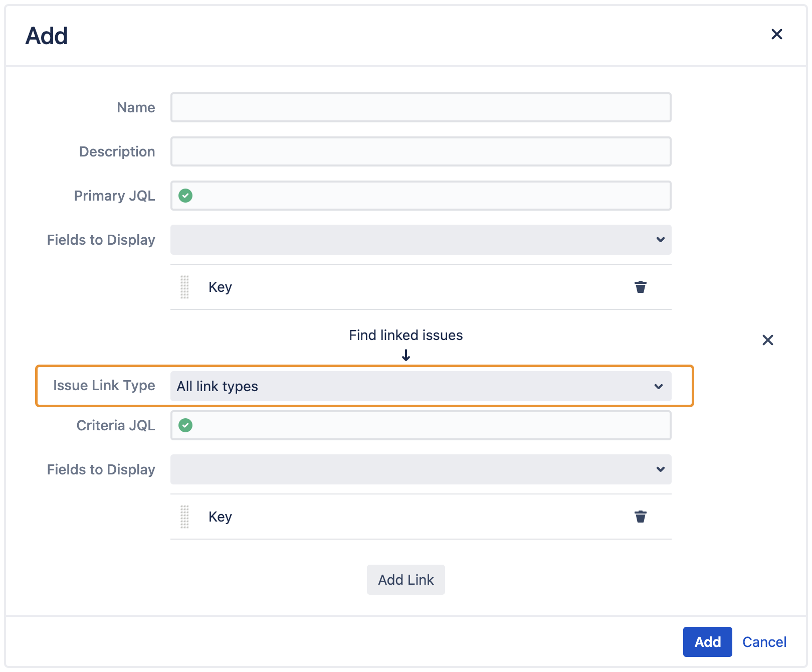The height and width of the screenshot is (672, 812).
Task: Open the Fields to Display dropdown above Issue Link Type
Action: click(x=421, y=240)
